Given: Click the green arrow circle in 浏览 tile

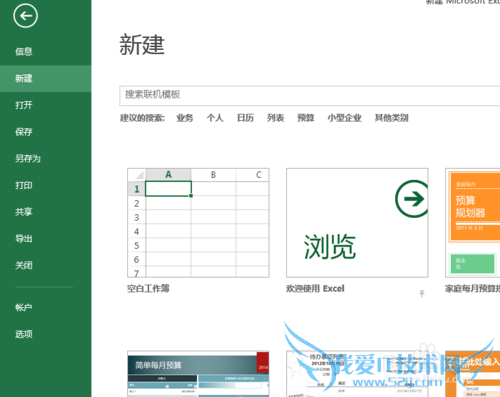Looking at the screenshot, I should (x=412, y=199).
